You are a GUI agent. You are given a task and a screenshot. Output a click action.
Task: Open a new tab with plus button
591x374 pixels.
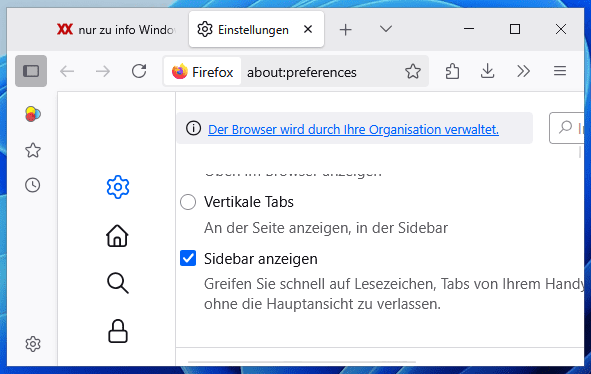[x=345, y=29]
